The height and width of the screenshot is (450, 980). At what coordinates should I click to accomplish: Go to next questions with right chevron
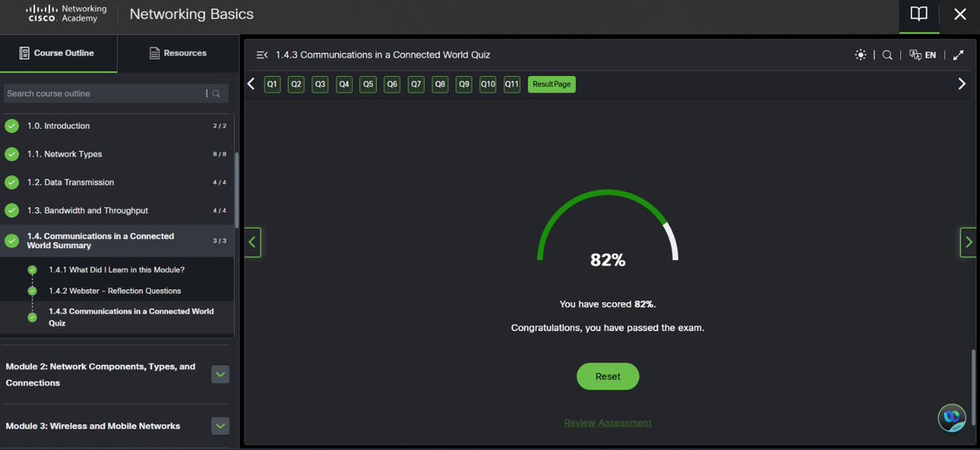pyautogui.click(x=961, y=83)
